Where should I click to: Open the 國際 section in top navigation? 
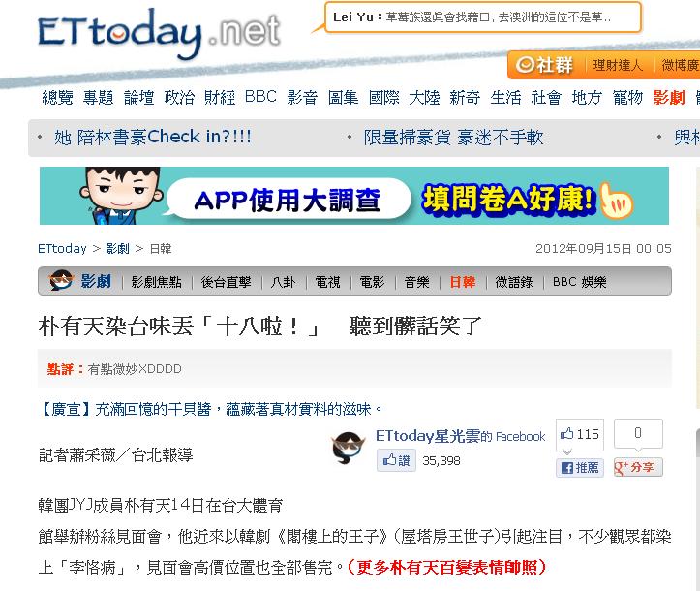click(x=384, y=97)
